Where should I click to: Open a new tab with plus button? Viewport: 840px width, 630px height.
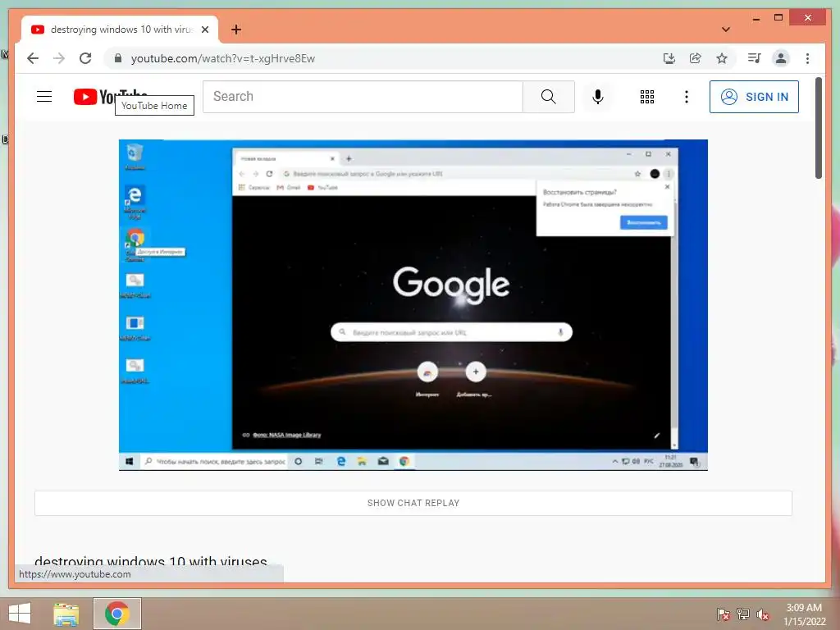pos(236,30)
